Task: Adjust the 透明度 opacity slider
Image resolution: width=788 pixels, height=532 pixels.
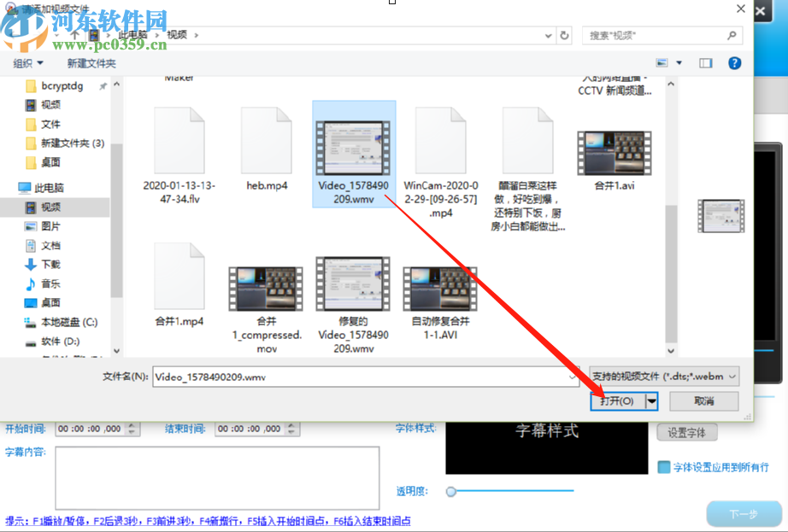Action: coord(452,492)
